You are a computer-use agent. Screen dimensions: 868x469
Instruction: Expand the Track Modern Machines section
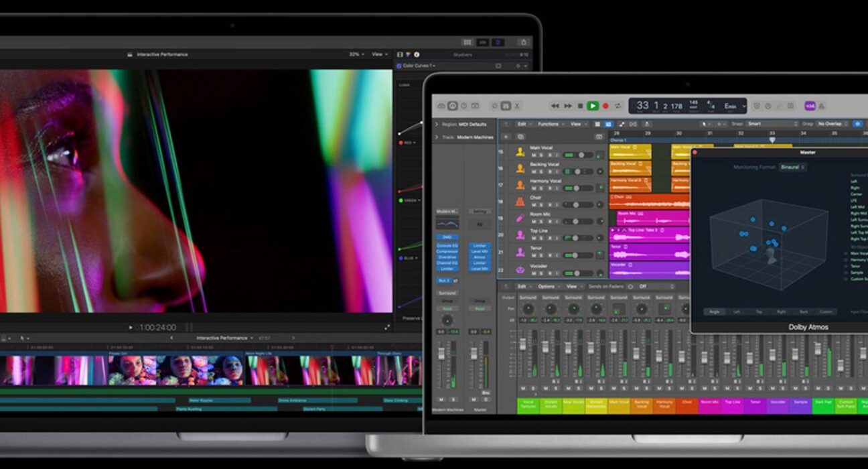point(437,137)
